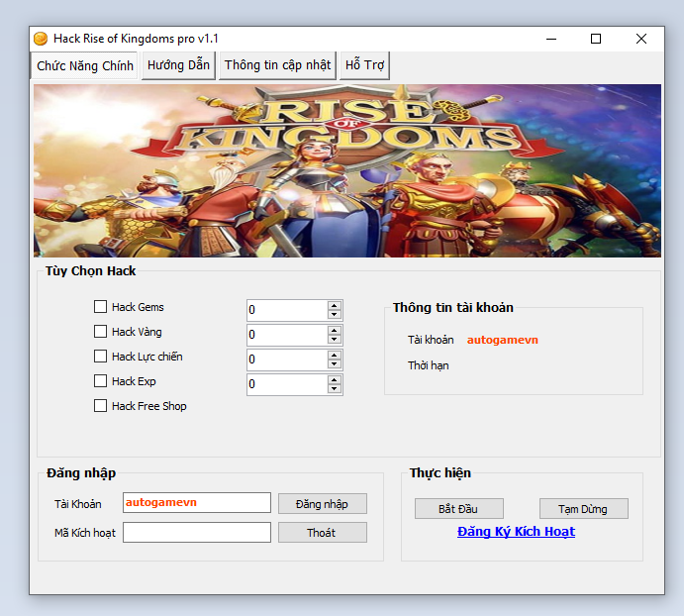The height and width of the screenshot is (616, 684).
Task: Increase the Hack Lực chiến spinner value
Action: point(335,355)
